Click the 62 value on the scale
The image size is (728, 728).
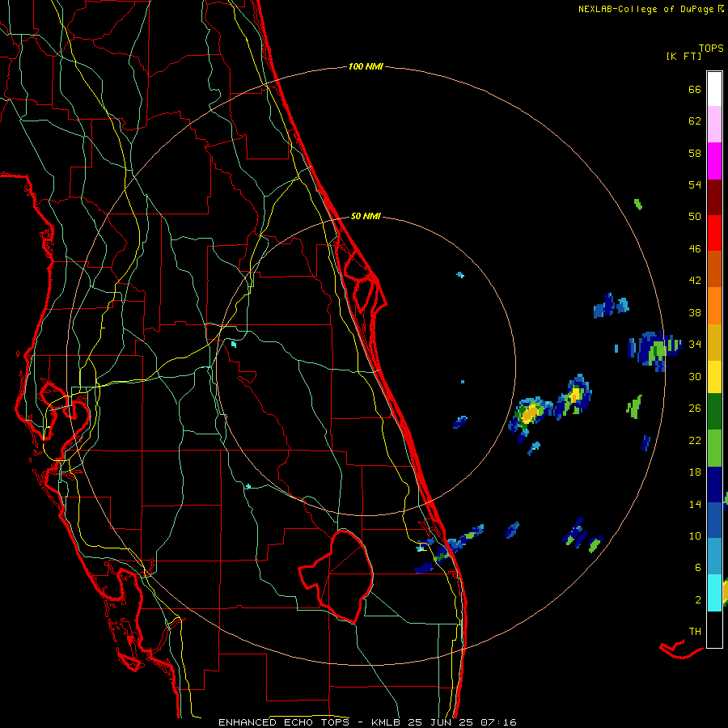(695, 121)
